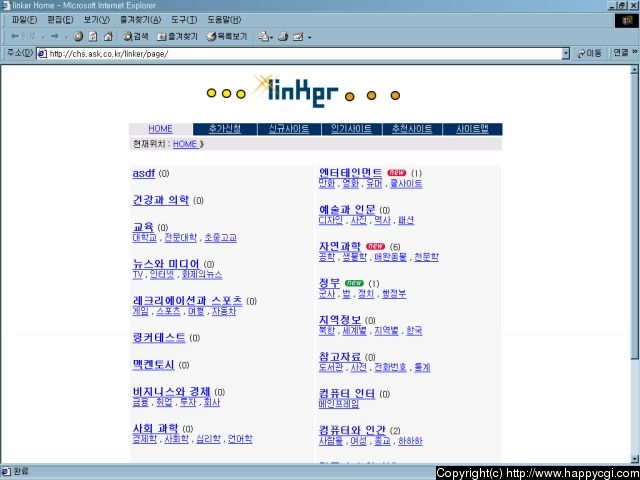This screenshot has width=640, height=480.
Task: Click the 전문대학 subcategory link
Action: 180,238
